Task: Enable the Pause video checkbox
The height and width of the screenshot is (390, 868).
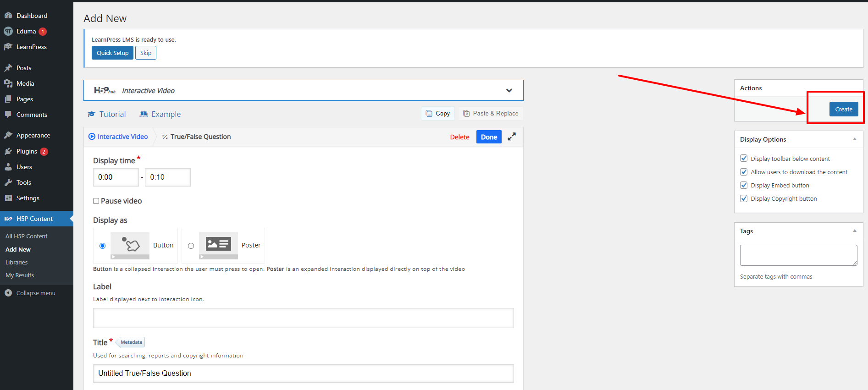Action: (x=96, y=201)
